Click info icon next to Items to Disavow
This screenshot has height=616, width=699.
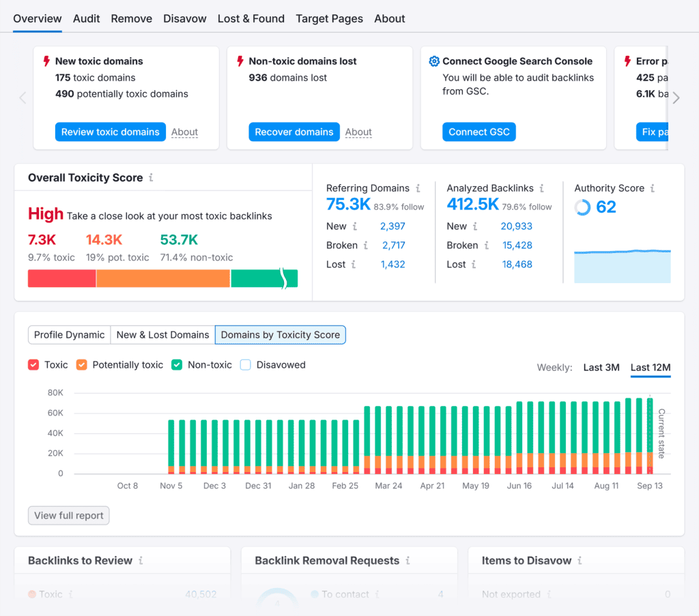(580, 561)
